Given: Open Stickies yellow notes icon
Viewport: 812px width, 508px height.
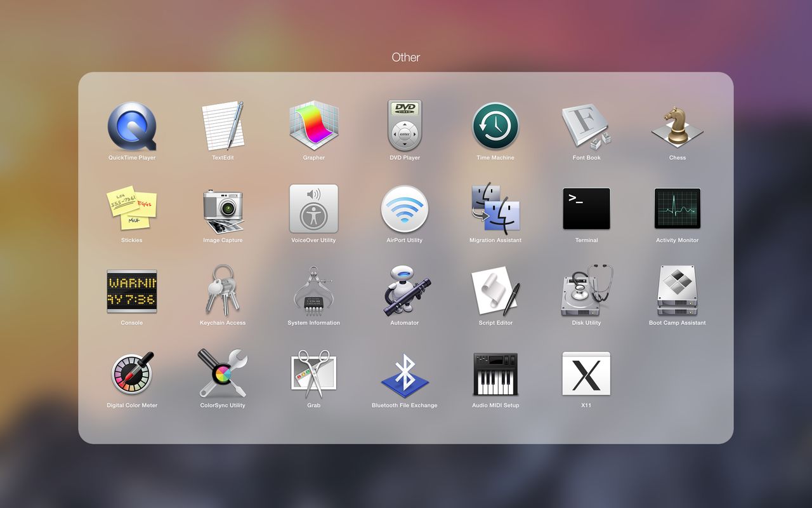Looking at the screenshot, I should (x=132, y=209).
